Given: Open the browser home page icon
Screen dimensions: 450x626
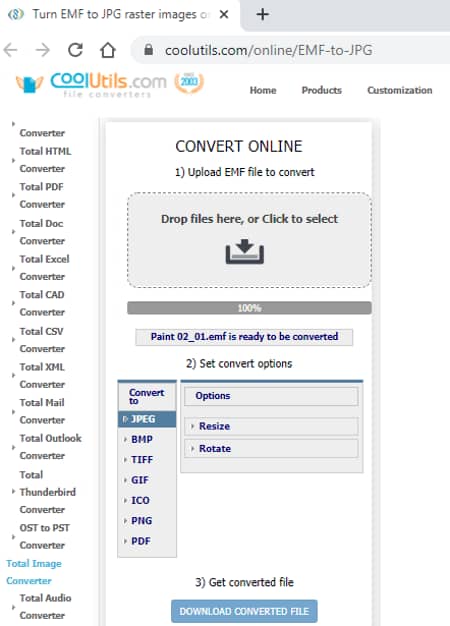Looking at the screenshot, I should [108, 50].
